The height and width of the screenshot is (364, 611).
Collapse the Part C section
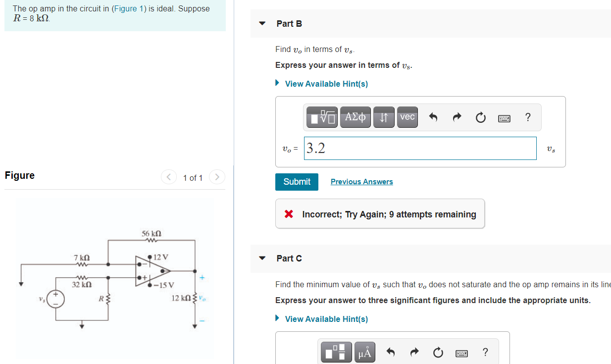coord(262,258)
